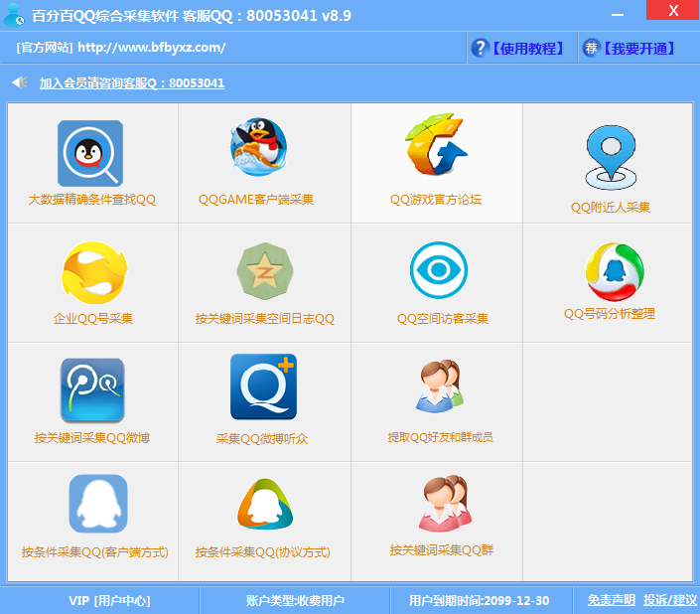Open the 加入会员请咨询客服Q link
Image resolution: width=700 pixels, height=614 pixels.
click(131, 83)
